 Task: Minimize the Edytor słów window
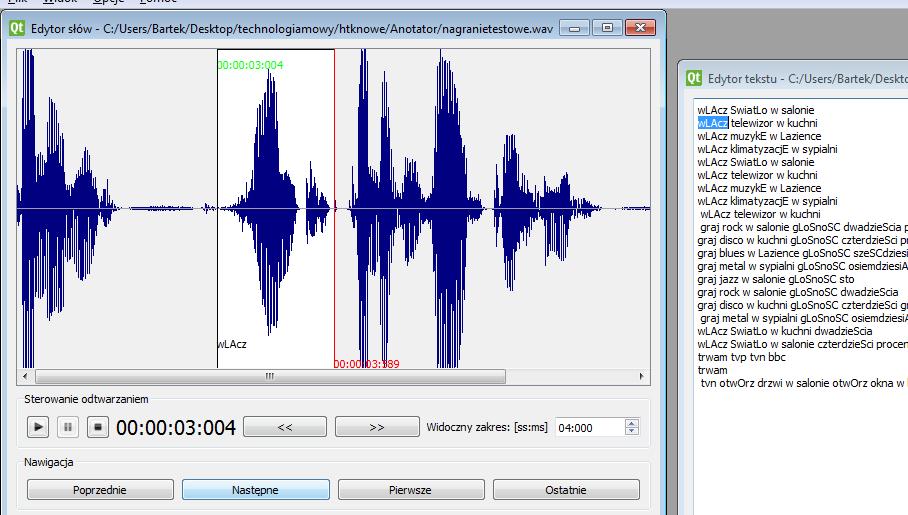click(x=574, y=28)
